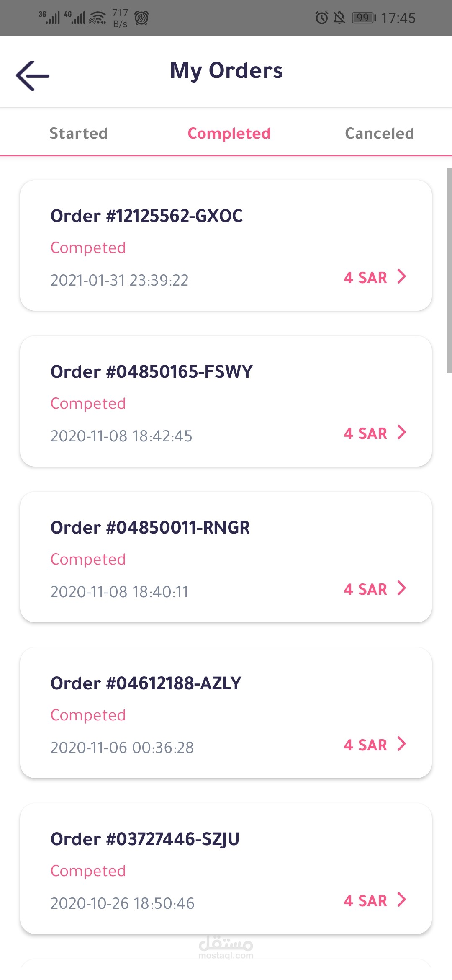452x980 pixels.
Task: Open chevron for order #04850165-FSWY
Action: [402, 432]
